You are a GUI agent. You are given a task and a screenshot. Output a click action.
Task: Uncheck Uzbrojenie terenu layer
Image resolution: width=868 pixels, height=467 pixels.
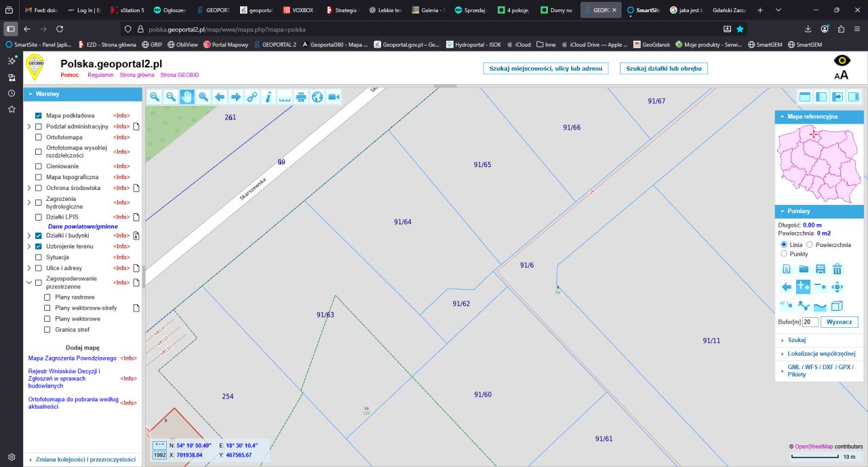point(39,246)
